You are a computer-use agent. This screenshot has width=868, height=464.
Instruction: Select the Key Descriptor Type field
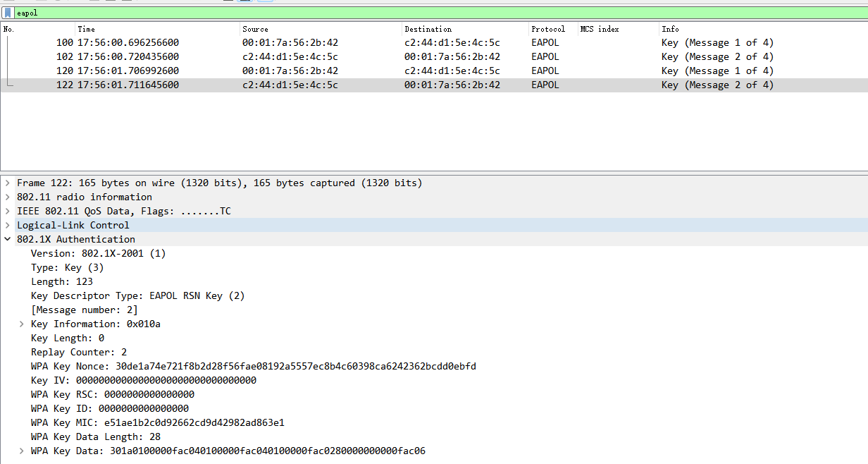(x=138, y=295)
